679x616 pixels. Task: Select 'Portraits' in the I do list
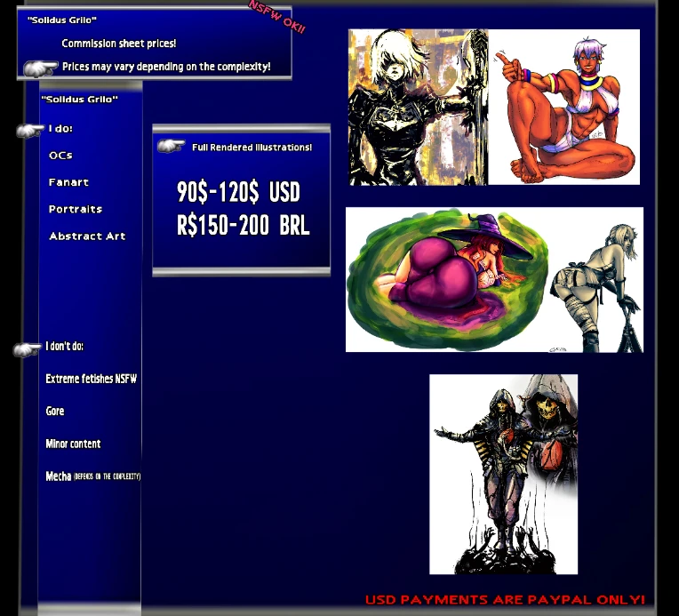76,209
